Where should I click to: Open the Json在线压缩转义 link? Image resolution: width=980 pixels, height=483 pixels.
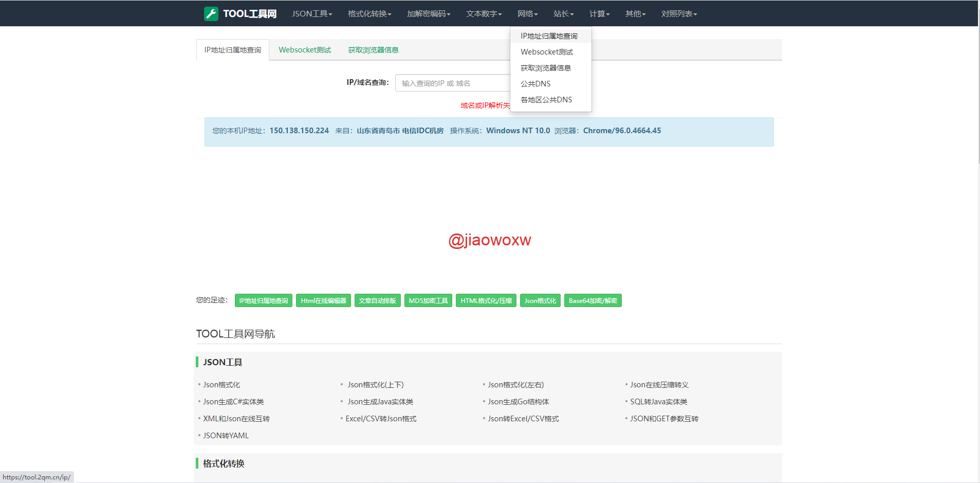tap(659, 385)
